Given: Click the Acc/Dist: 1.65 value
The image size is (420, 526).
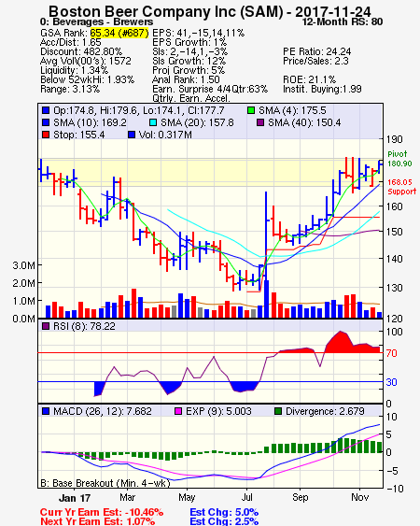Looking at the screenshot, I should [x=70, y=42].
